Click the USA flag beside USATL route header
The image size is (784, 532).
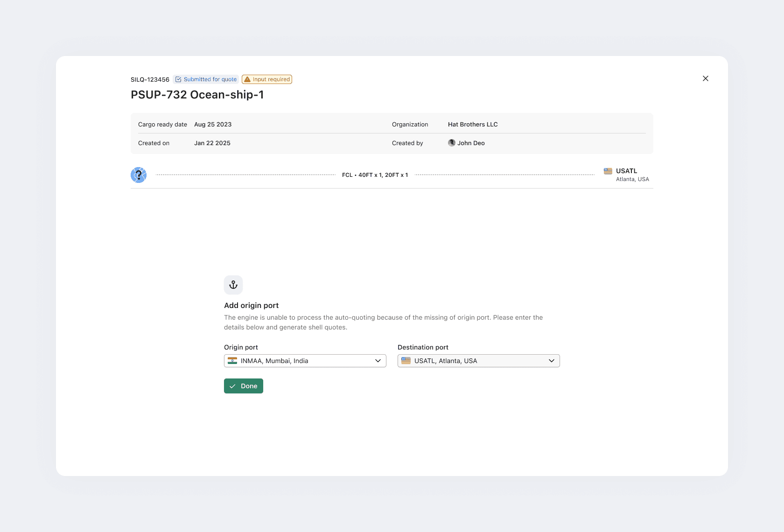(608, 171)
